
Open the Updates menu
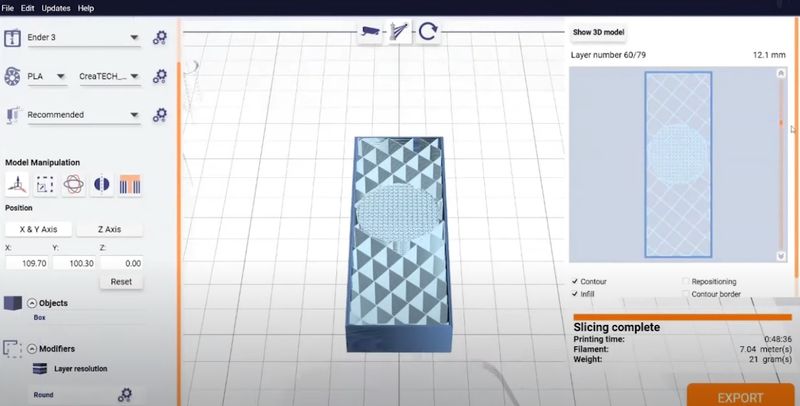click(x=56, y=7)
